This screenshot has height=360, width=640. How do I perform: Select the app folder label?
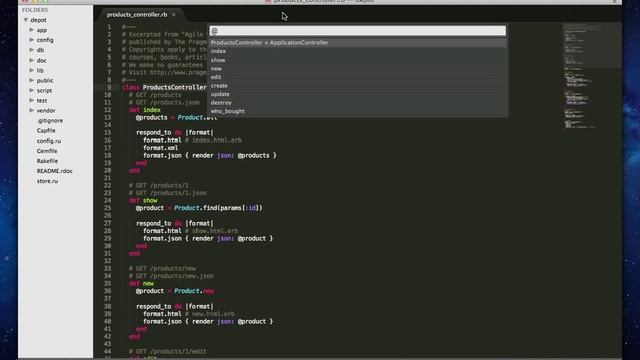click(42, 30)
